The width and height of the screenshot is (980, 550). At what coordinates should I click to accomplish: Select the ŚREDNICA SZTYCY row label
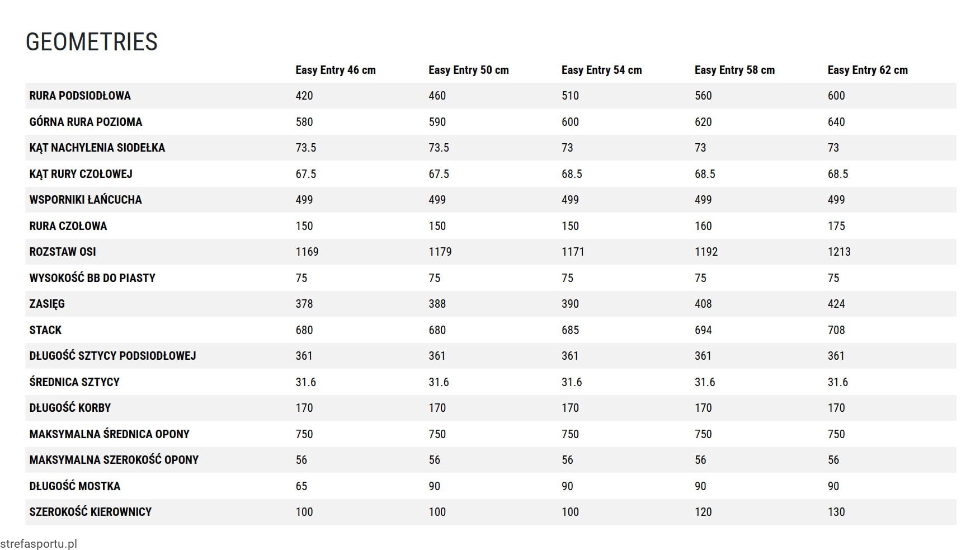74,382
